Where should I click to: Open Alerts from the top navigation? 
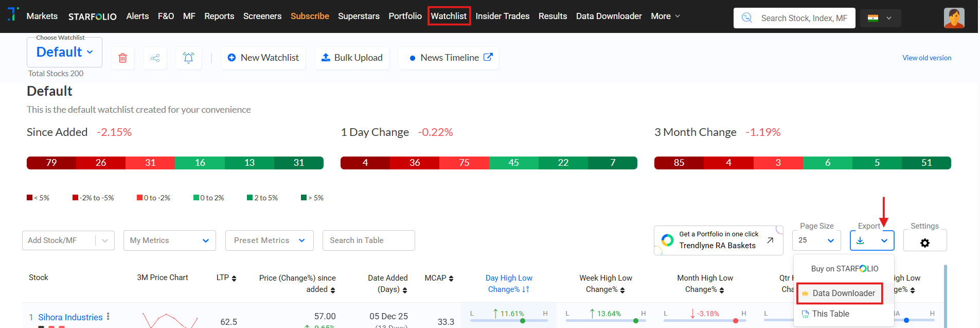(137, 16)
